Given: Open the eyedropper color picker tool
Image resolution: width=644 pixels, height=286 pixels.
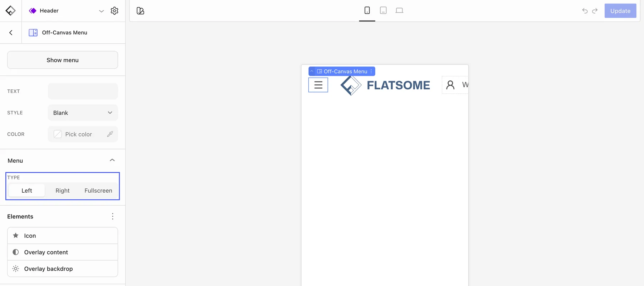Looking at the screenshot, I should coord(110,134).
